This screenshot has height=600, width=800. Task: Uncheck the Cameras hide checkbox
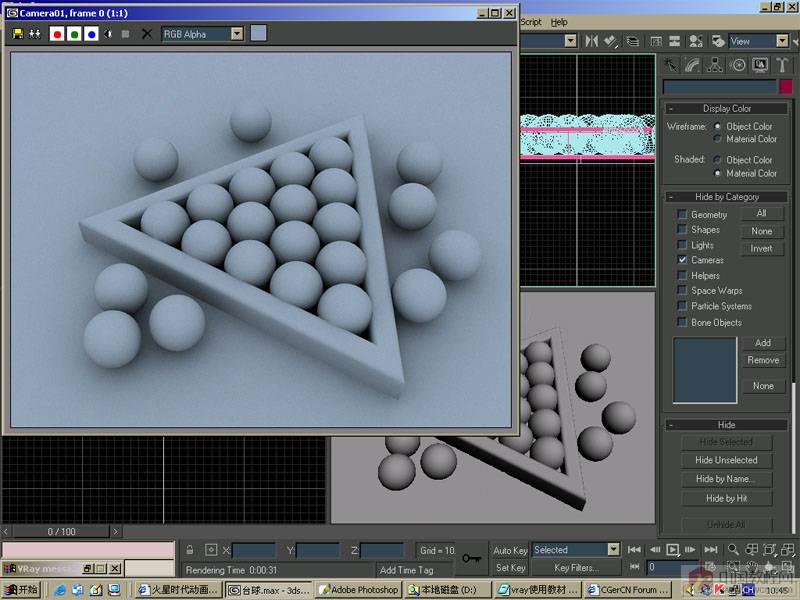coord(682,260)
